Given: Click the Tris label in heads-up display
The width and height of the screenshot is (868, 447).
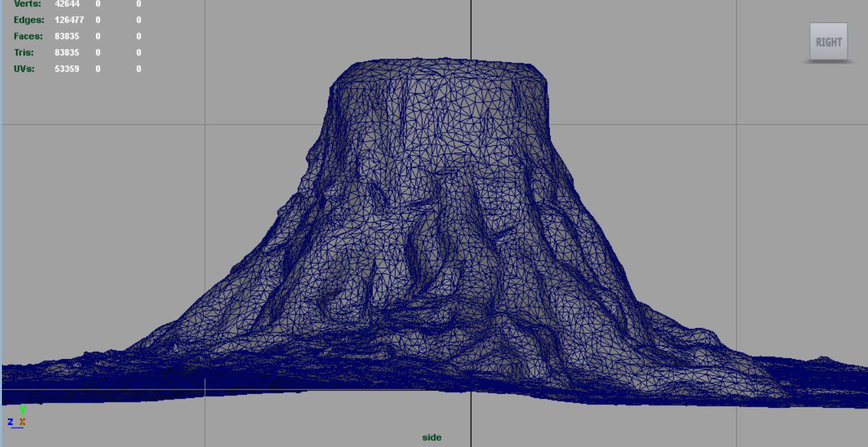Looking at the screenshot, I should click(x=24, y=52).
